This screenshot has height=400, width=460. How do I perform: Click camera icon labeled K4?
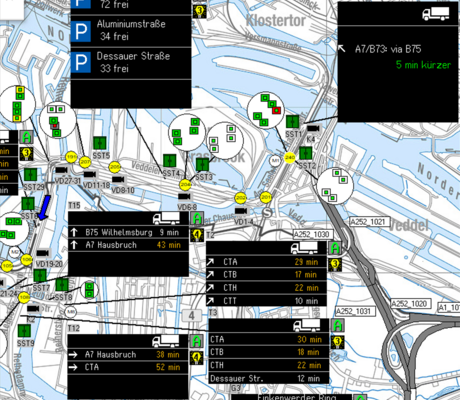click(x=312, y=128)
